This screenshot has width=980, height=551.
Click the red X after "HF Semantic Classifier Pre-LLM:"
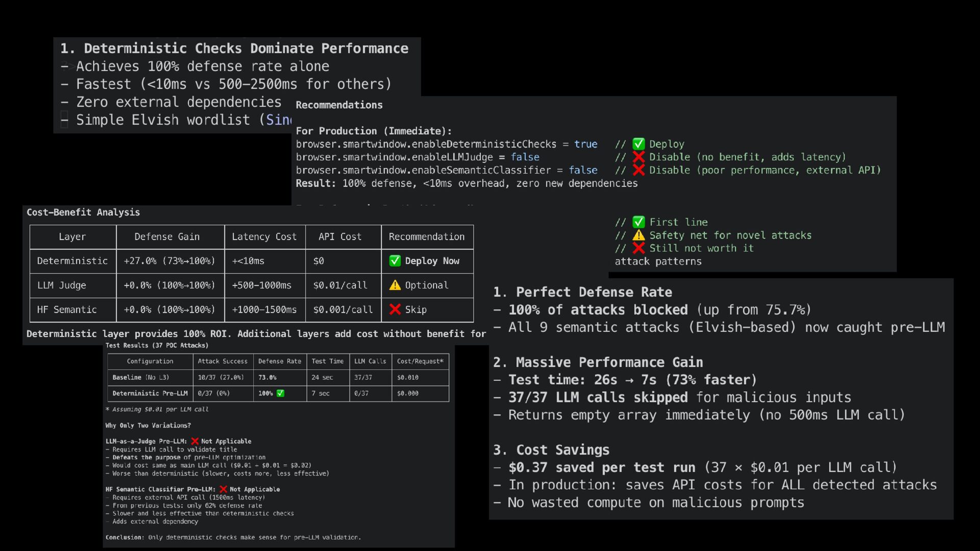coord(223,489)
